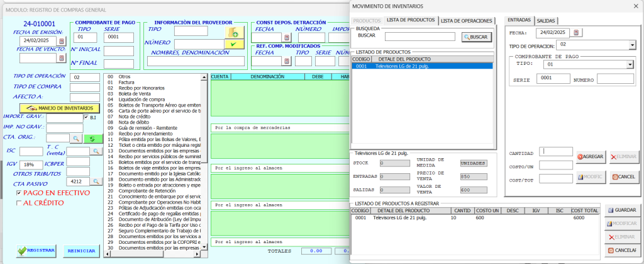Toggle the B.I checkbox
The image size is (644, 264).
coord(86,117)
